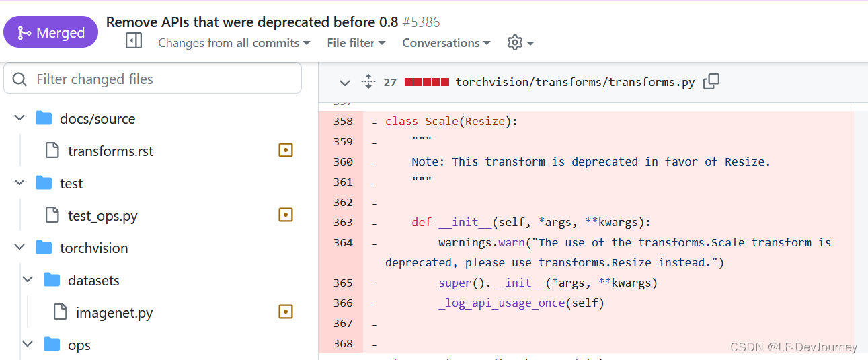This screenshot has width=868, height=360.
Task: Select line number 368 in the diff
Action: point(343,344)
